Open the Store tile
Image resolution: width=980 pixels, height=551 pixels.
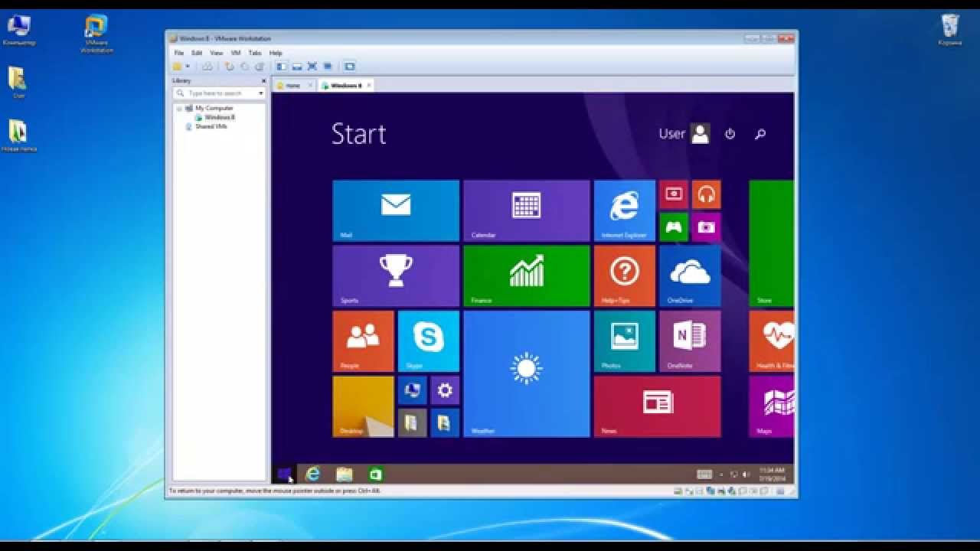[x=771, y=243]
